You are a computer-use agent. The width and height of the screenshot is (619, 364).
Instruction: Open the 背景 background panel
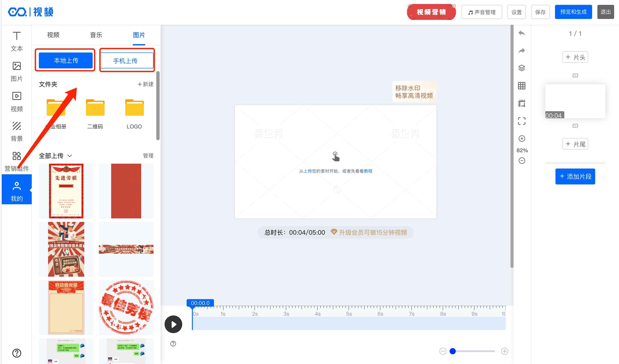coord(17,131)
